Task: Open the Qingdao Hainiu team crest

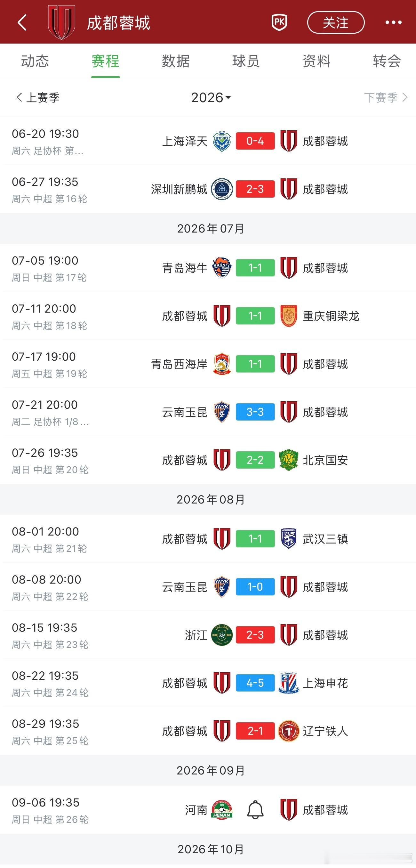Action: point(222,268)
